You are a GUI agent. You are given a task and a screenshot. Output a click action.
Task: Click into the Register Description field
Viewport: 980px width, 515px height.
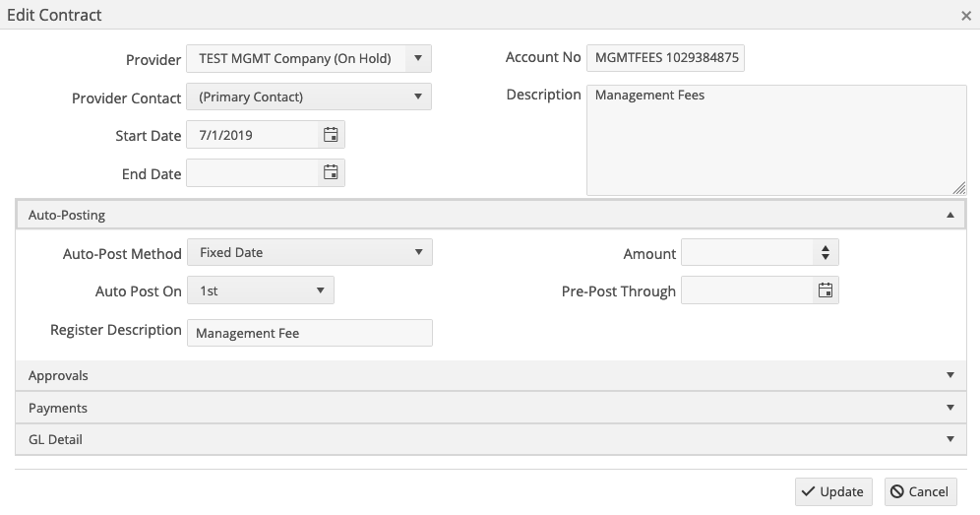click(309, 333)
